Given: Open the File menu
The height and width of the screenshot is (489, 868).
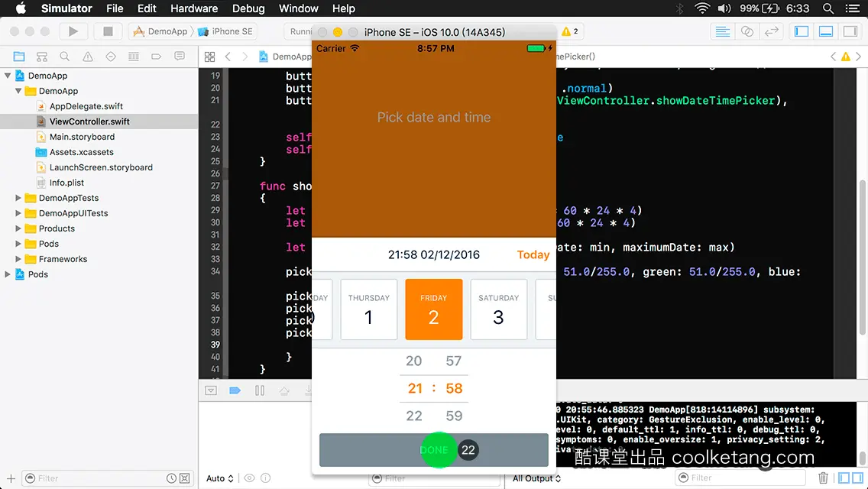Looking at the screenshot, I should point(115,8).
